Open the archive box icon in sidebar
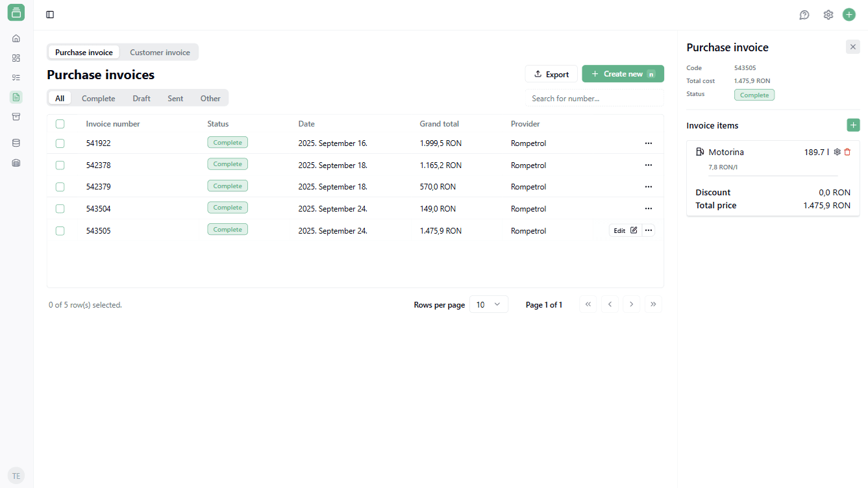The height and width of the screenshot is (488, 868). (16, 116)
